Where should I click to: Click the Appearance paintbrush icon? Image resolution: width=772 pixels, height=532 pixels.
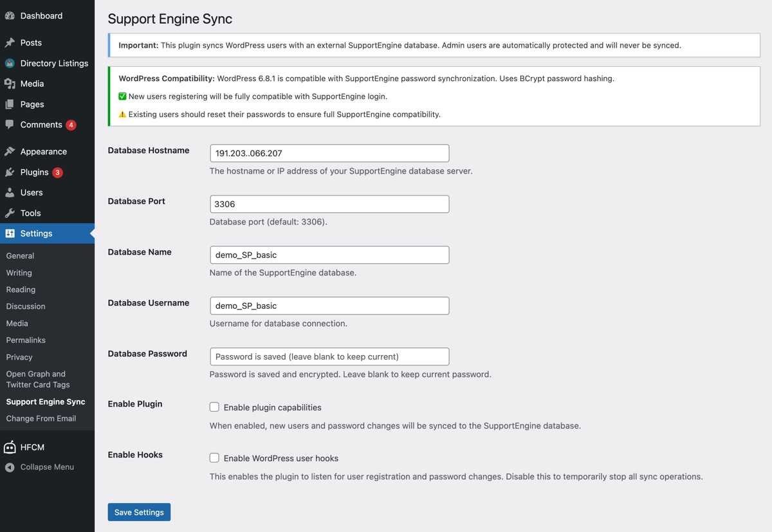[x=10, y=152]
